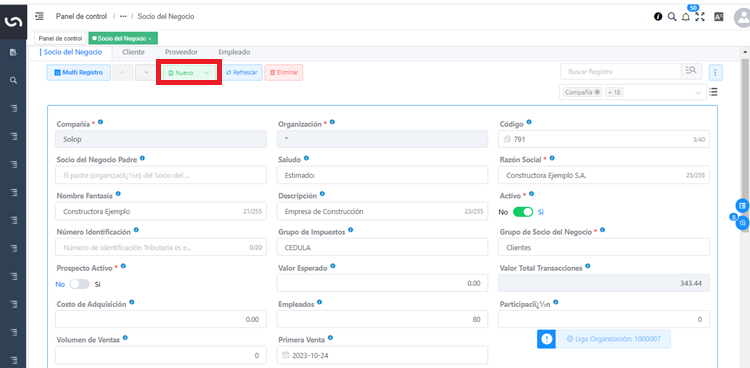Show info for the Valor Total Transacciones field
Screen dimensions: 750x368
pos(587,266)
